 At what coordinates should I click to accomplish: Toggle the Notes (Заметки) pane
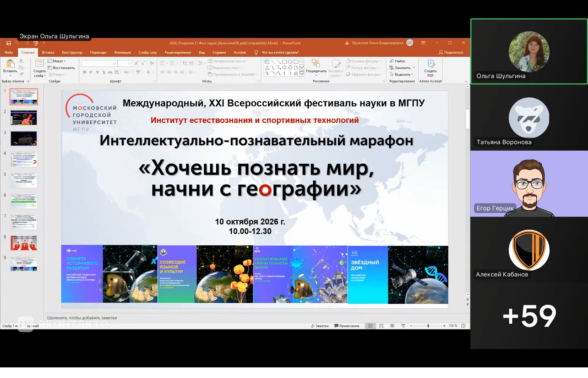click(x=320, y=326)
